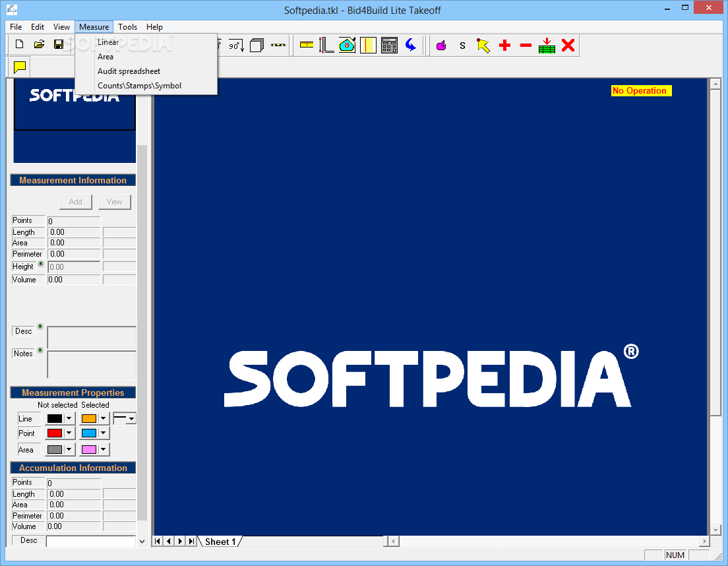728x566 pixels.
Task: Select the L-shaped dimension tool
Action: point(326,45)
